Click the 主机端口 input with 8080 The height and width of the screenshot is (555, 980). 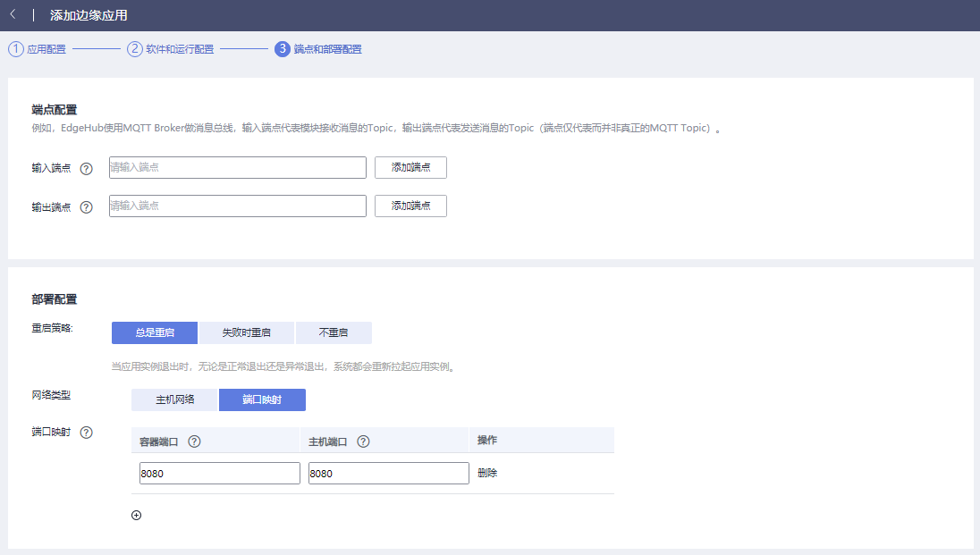[x=388, y=473]
